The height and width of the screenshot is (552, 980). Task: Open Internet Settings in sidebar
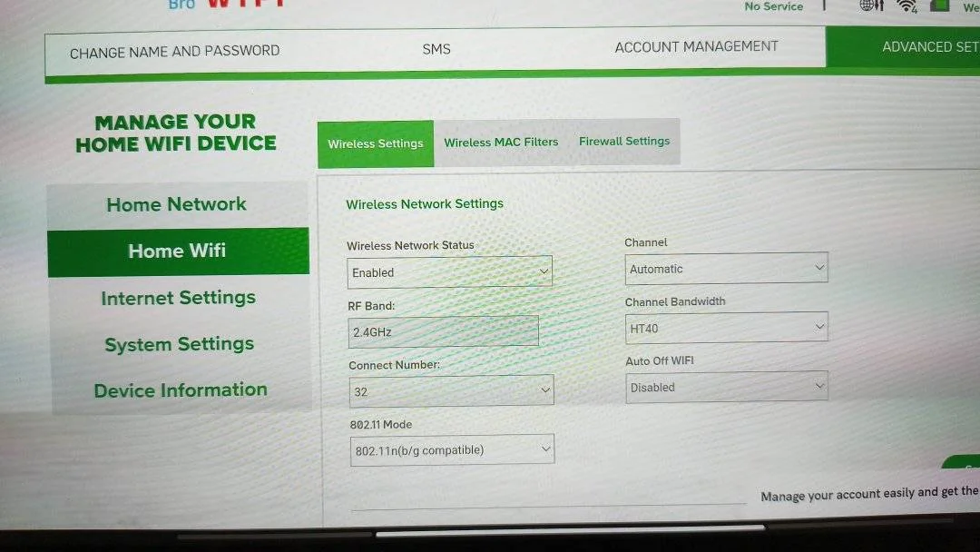pos(179,298)
